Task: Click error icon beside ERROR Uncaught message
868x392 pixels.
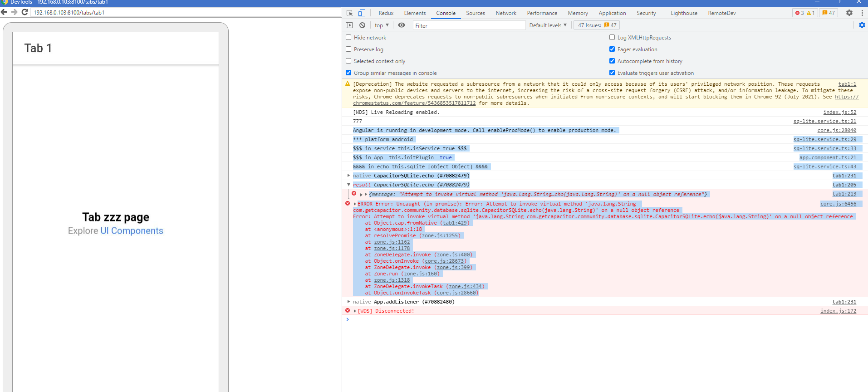Action: [348, 204]
